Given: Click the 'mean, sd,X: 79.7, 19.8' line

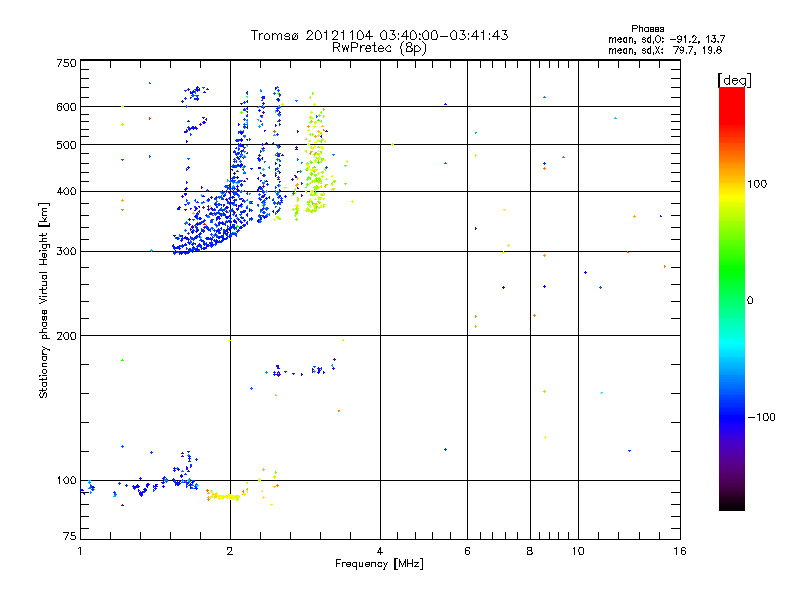Looking at the screenshot, I should (x=665, y=50).
